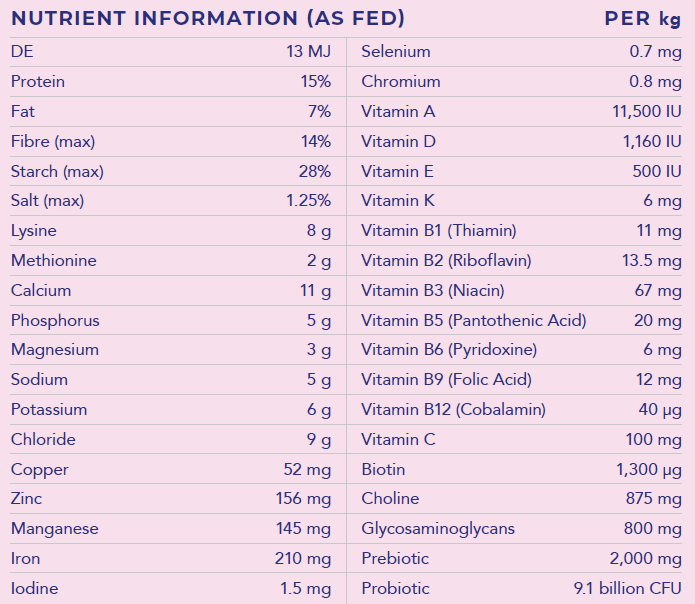Select the Vitamin A 11,500 IU value

[x=647, y=112]
